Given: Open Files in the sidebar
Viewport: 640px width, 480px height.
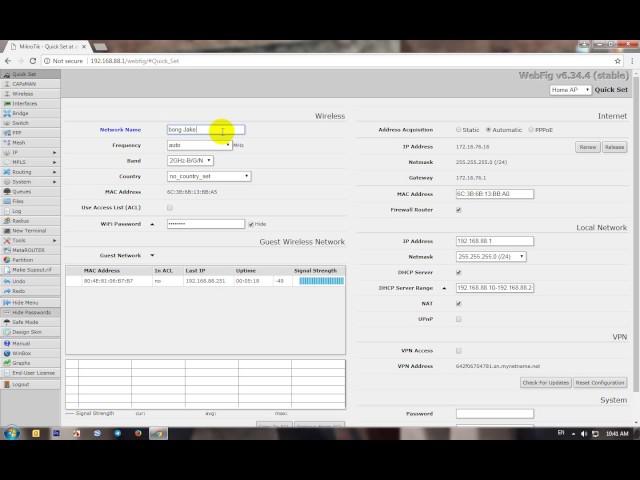Looking at the screenshot, I should click(x=18, y=202).
